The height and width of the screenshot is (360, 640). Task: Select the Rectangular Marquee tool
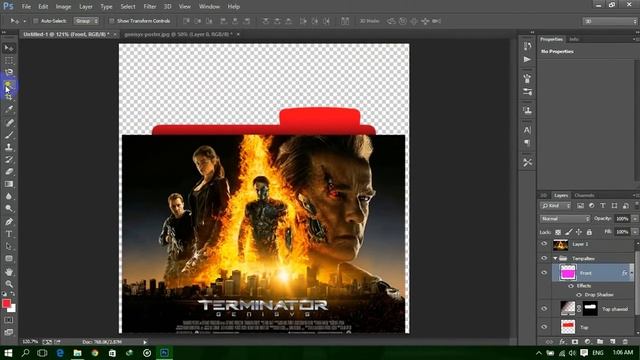point(9,60)
